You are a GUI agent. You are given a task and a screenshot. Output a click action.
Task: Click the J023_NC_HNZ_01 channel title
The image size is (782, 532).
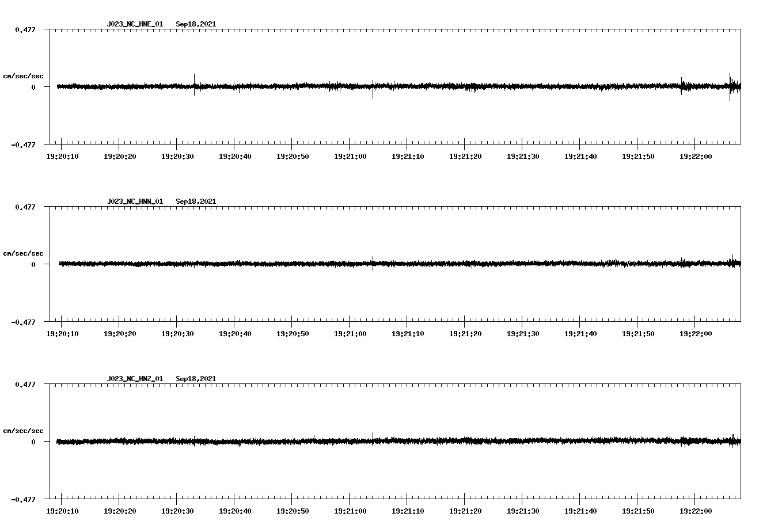pos(135,379)
